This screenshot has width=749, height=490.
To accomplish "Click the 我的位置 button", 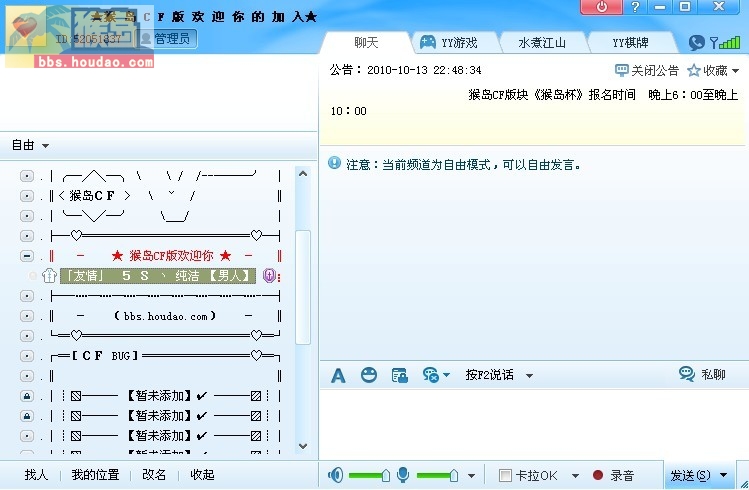I will 95,475.
